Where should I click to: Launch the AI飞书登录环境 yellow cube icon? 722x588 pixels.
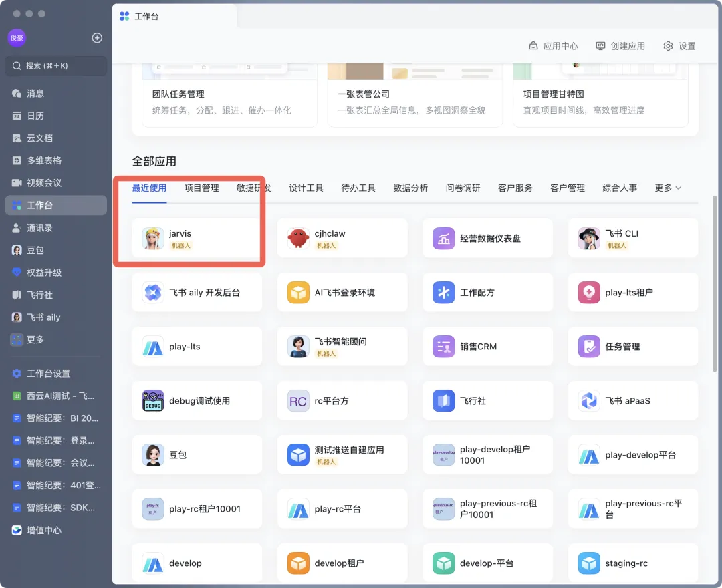tap(298, 293)
